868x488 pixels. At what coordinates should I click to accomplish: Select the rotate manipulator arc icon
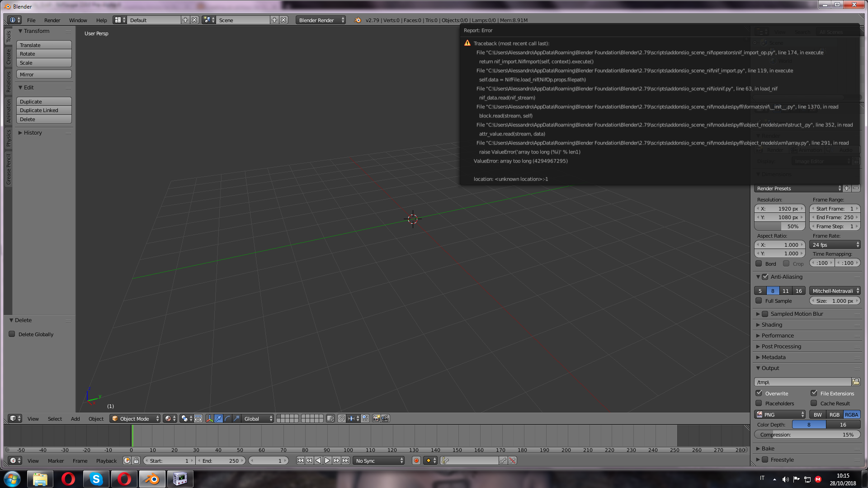point(227,418)
